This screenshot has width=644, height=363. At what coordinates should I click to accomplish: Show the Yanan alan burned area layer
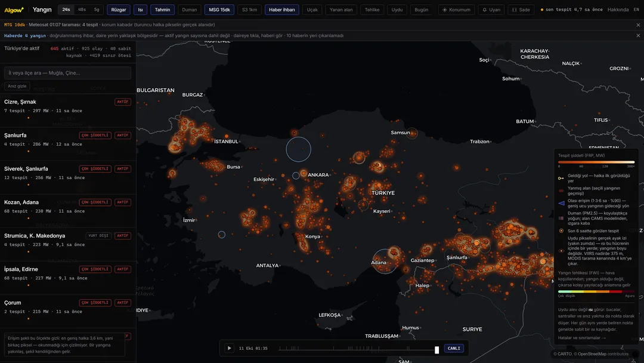(x=341, y=10)
